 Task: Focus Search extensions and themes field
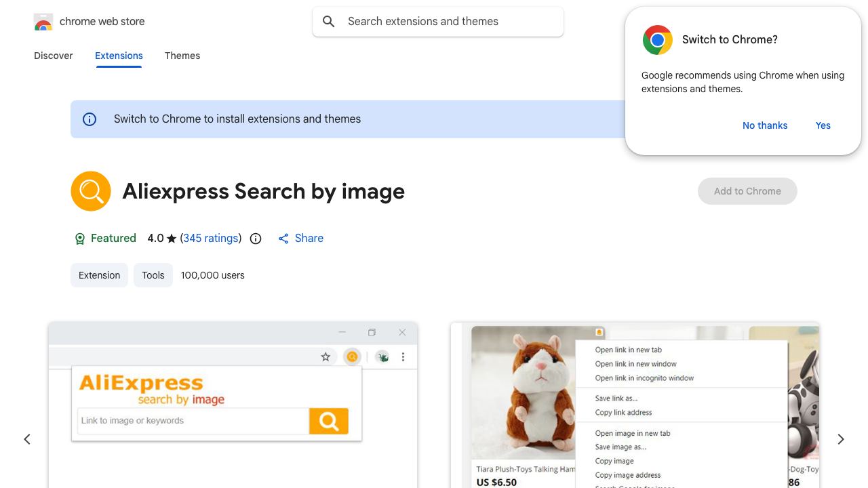coord(438,22)
